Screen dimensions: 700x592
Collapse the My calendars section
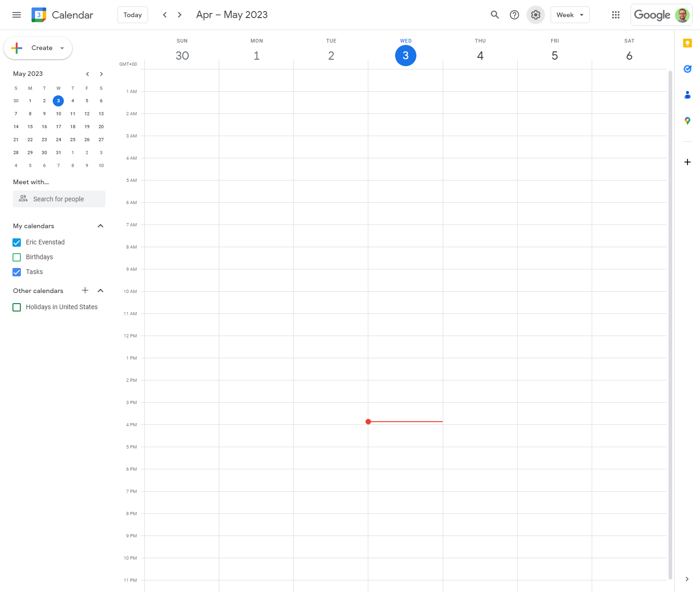[100, 226]
